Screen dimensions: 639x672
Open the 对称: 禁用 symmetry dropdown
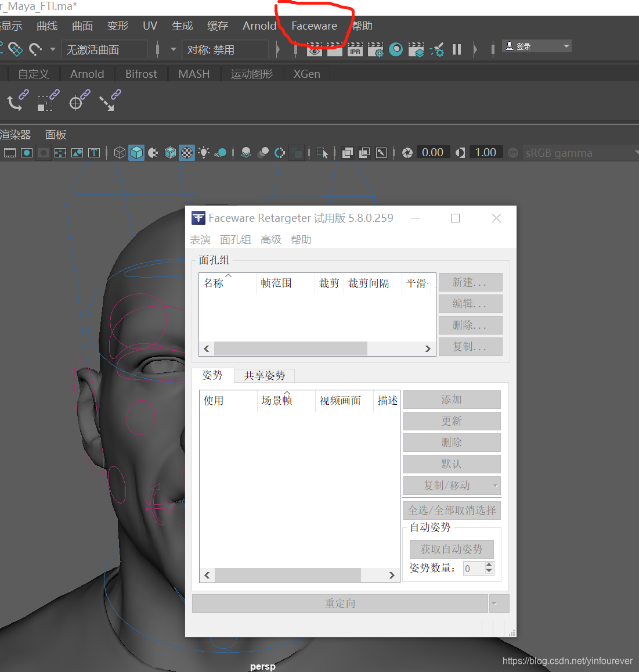(225, 50)
